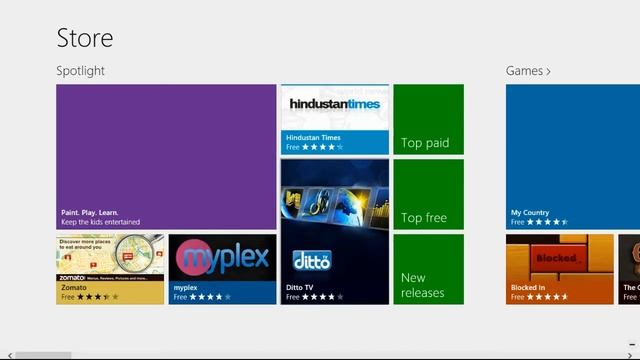Click the "Keep the kids entertained" text

(100, 222)
